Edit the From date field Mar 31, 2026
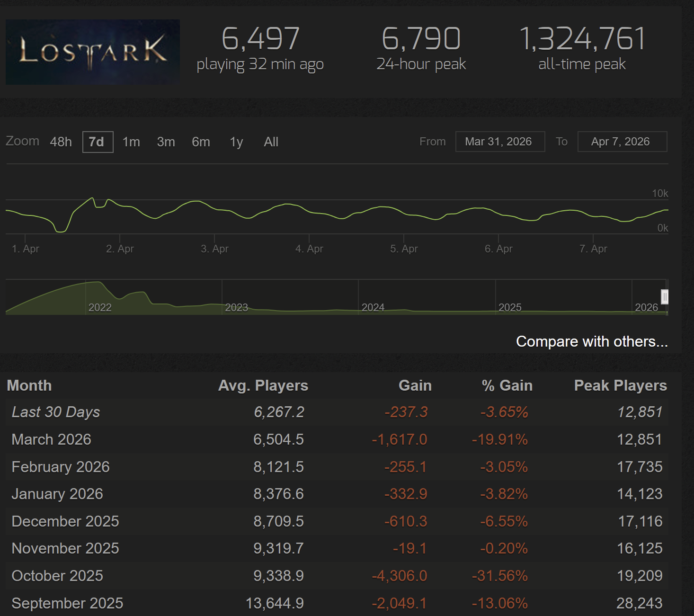694x616 pixels. click(x=499, y=142)
